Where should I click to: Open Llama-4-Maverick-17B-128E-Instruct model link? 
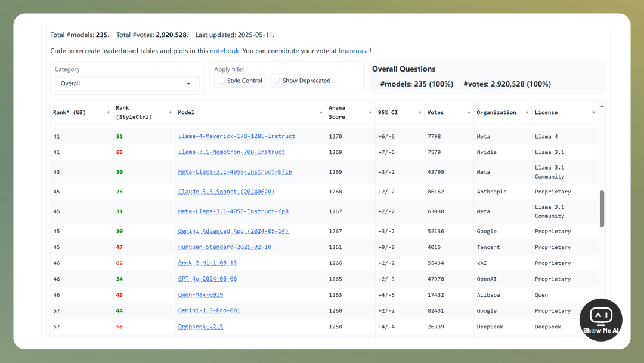[237, 136]
